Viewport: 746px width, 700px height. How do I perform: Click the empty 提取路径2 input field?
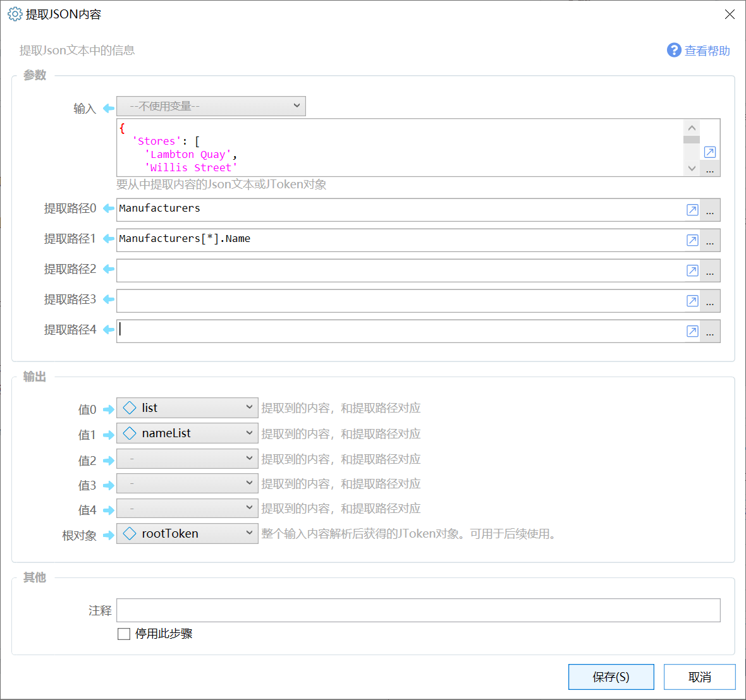click(400, 270)
